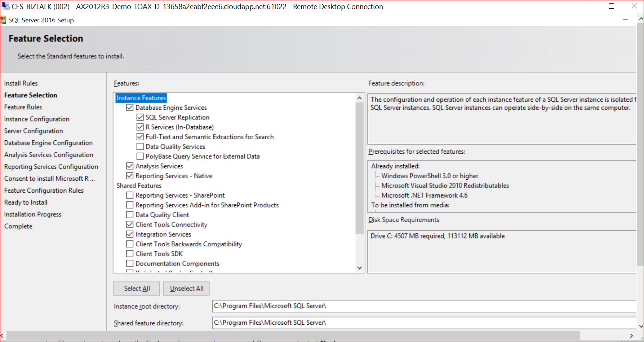Viewport: 644px width, 342px height.
Task: Enable PolyBase Query Service for External Data
Action: pyautogui.click(x=140, y=156)
